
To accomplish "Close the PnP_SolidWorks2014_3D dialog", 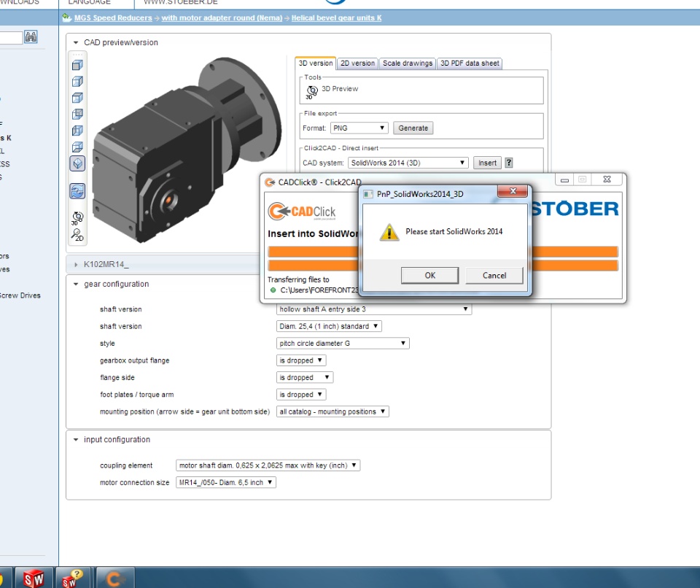I will coord(513,191).
